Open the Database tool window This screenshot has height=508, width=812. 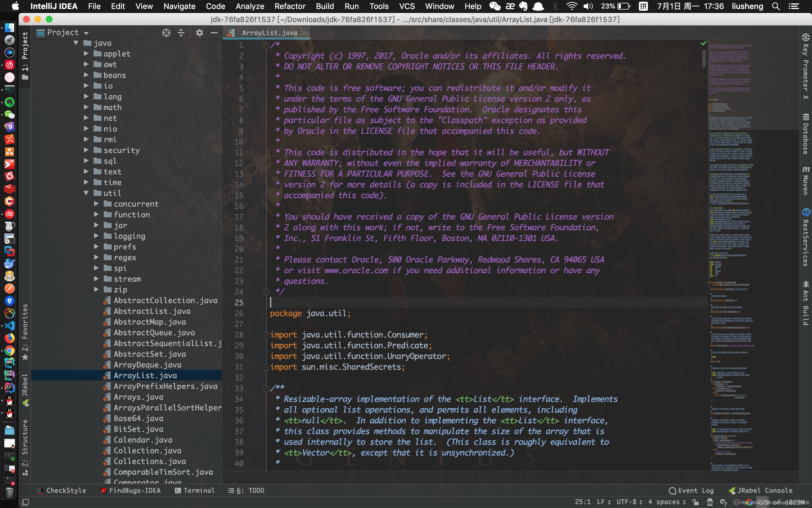[x=806, y=134]
